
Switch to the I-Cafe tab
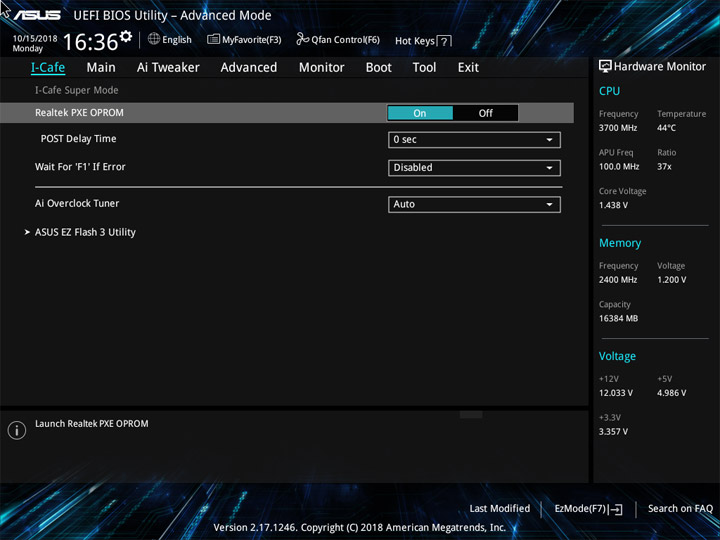click(x=48, y=68)
